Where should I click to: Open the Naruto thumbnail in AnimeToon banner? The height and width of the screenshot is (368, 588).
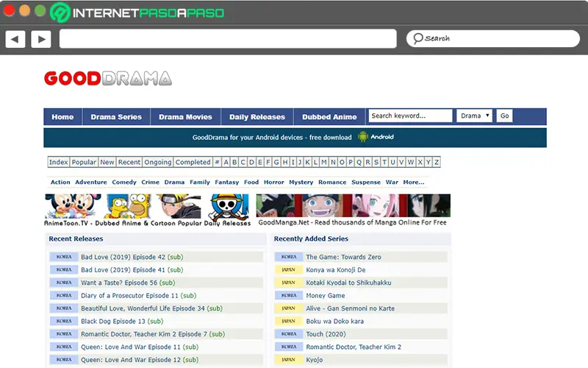[x=179, y=206]
